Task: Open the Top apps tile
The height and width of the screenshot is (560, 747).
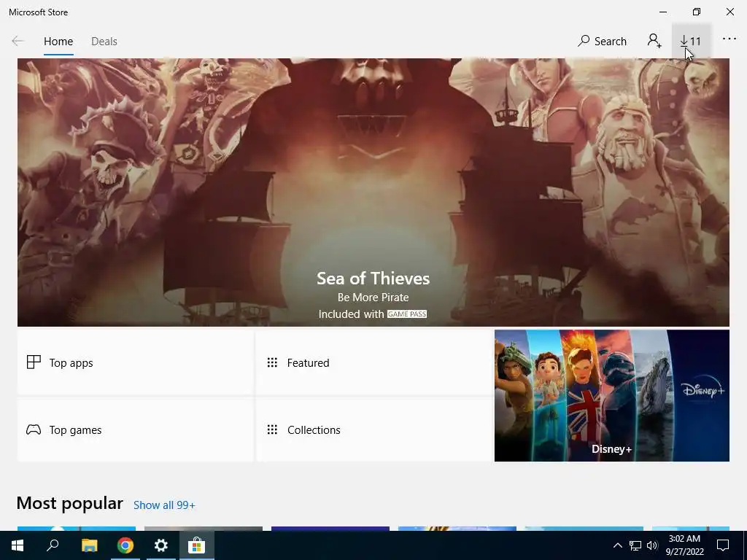Action: coord(135,362)
